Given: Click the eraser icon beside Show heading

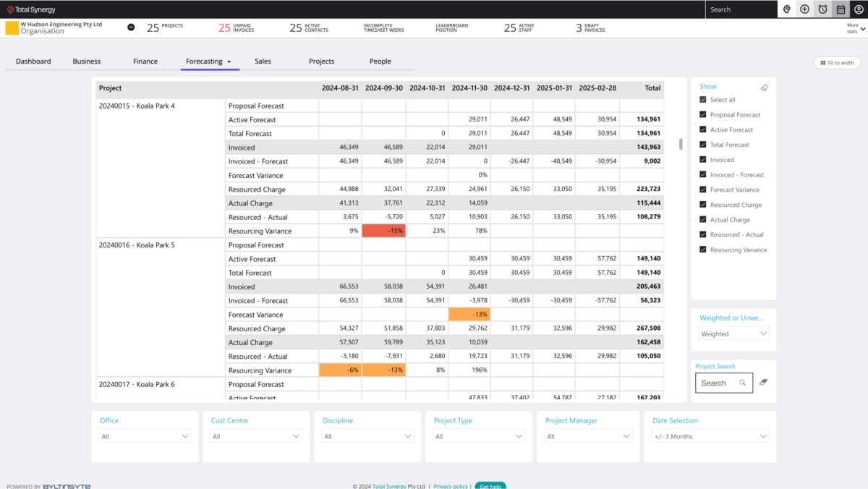Looking at the screenshot, I should tap(764, 87).
